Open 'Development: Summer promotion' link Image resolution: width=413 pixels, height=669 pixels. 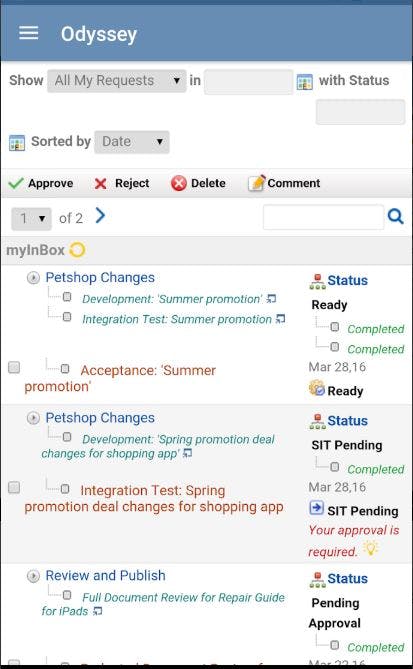pos(172,299)
